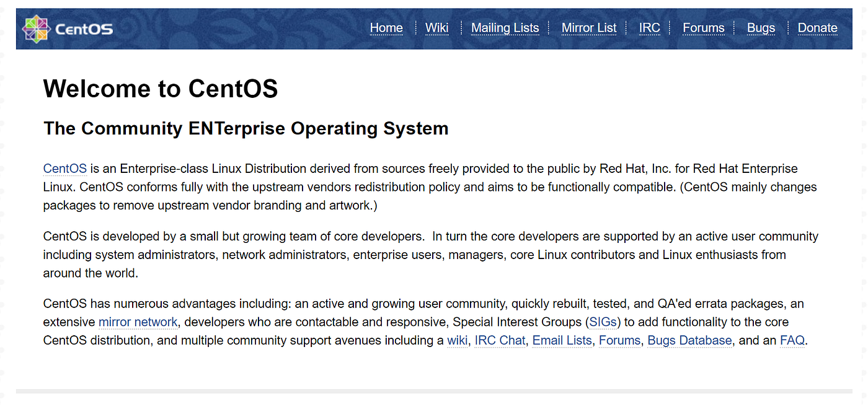Open the Wiki page from the navigation bar
Viewport: 868px width, 409px height.
click(x=436, y=28)
